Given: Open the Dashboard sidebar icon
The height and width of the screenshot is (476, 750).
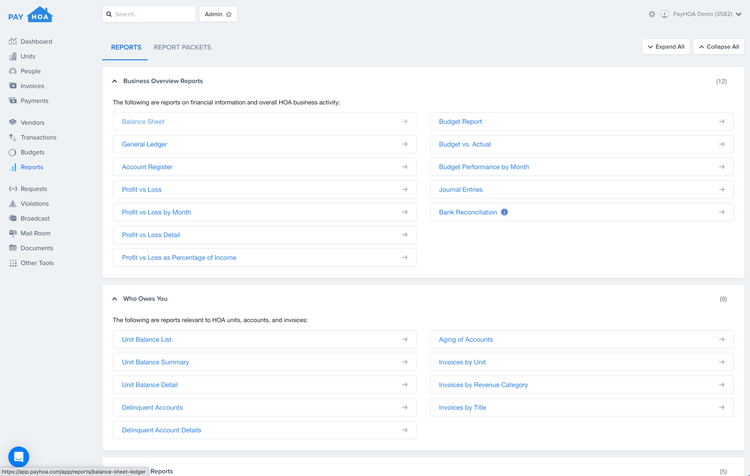Looking at the screenshot, I should point(13,42).
